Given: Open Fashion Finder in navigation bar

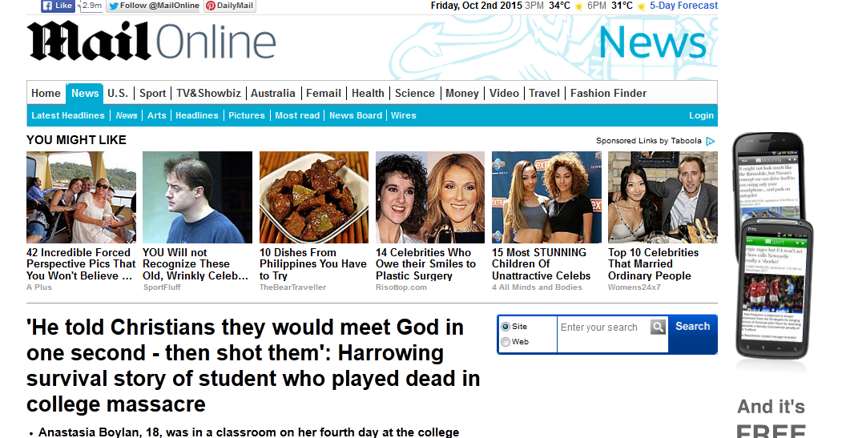Looking at the screenshot, I should pyautogui.click(x=608, y=93).
